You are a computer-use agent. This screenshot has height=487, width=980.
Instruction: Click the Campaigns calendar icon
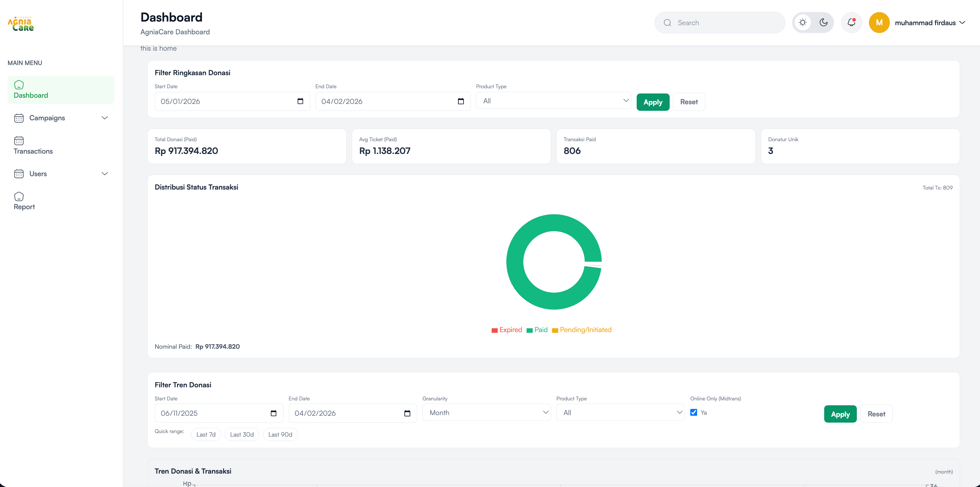click(x=19, y=118)
